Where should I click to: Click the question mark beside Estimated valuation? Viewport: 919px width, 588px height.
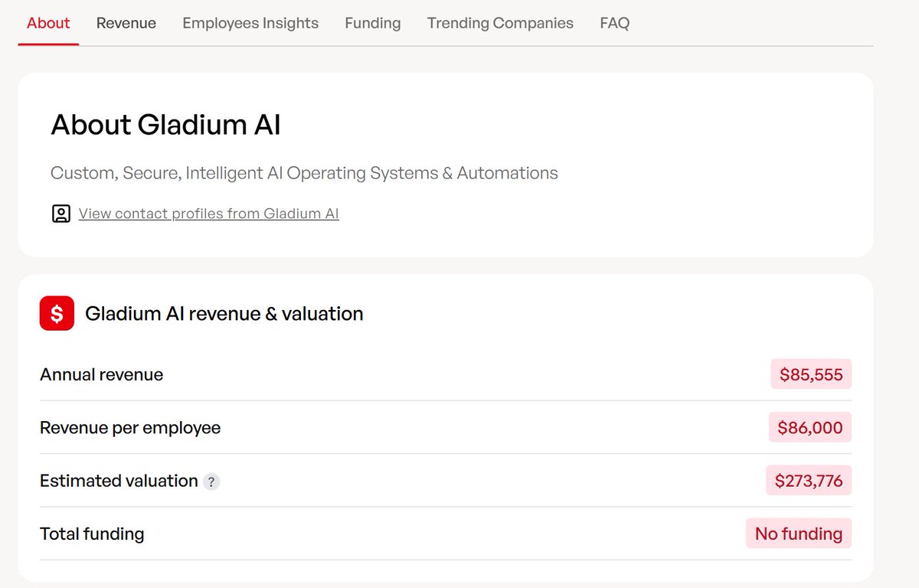click(211, 482)
